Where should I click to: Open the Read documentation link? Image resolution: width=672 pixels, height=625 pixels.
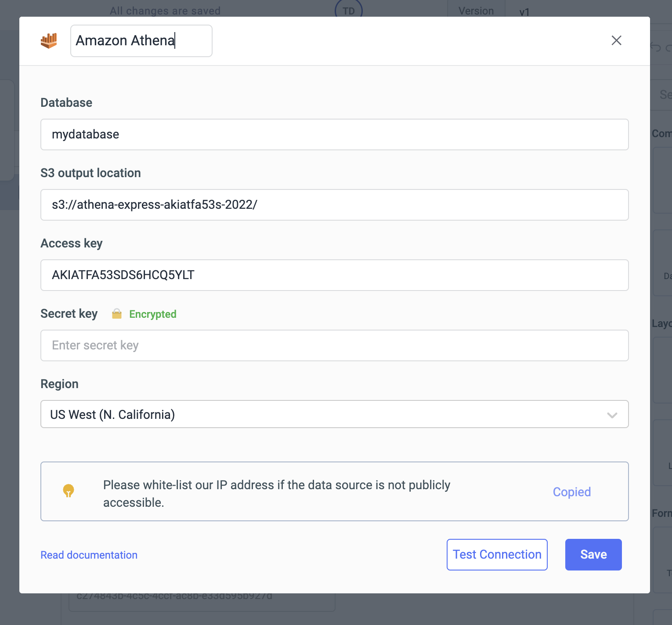[x=89, y=555]
